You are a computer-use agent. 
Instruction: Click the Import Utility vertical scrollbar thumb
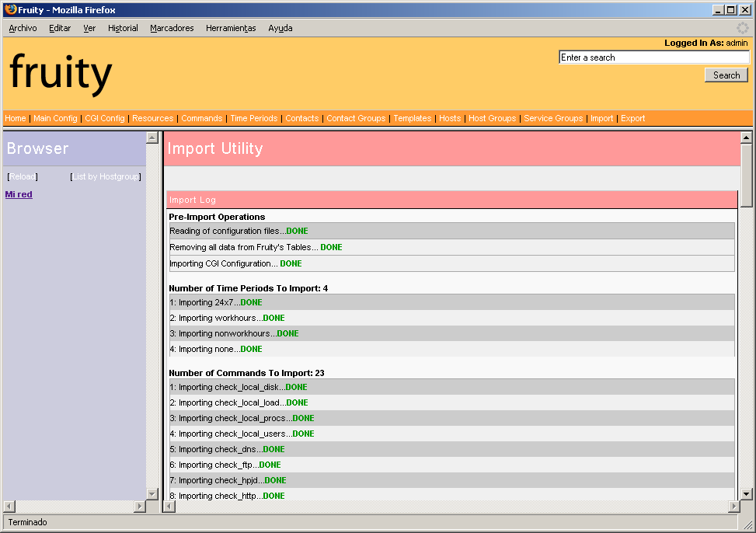pyautogui.click(x=747, y=176)
